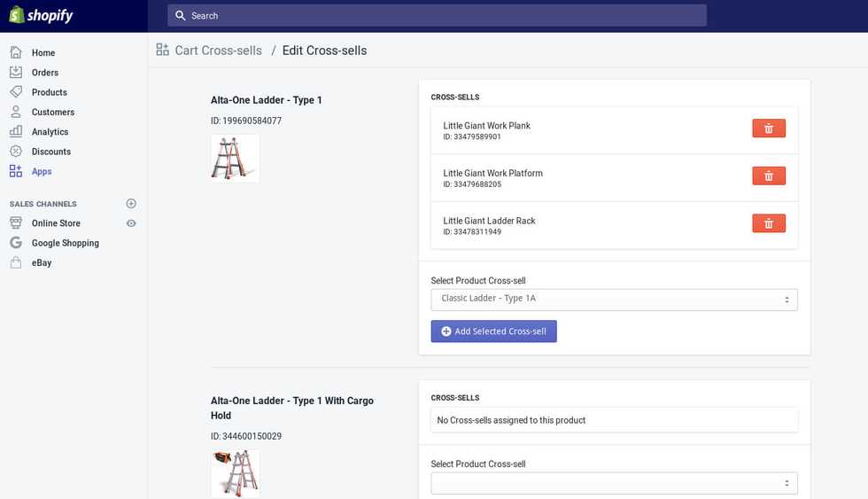Open Classic Ladder - Type 1A cross-sell dropdown

click(x=614, y=299)
